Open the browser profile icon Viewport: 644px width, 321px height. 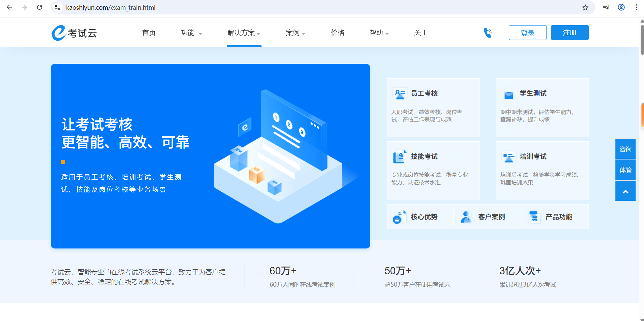pyautogui.click(x=621, y=7)
